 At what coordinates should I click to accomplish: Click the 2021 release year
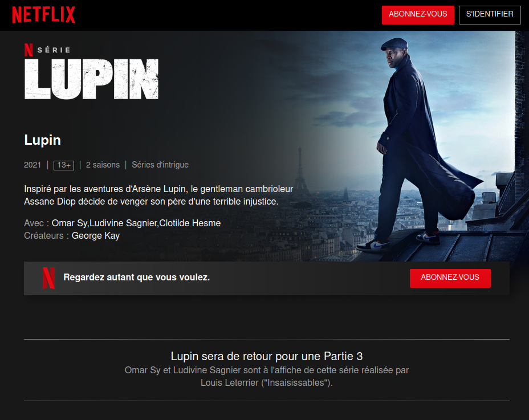(32, 165)
